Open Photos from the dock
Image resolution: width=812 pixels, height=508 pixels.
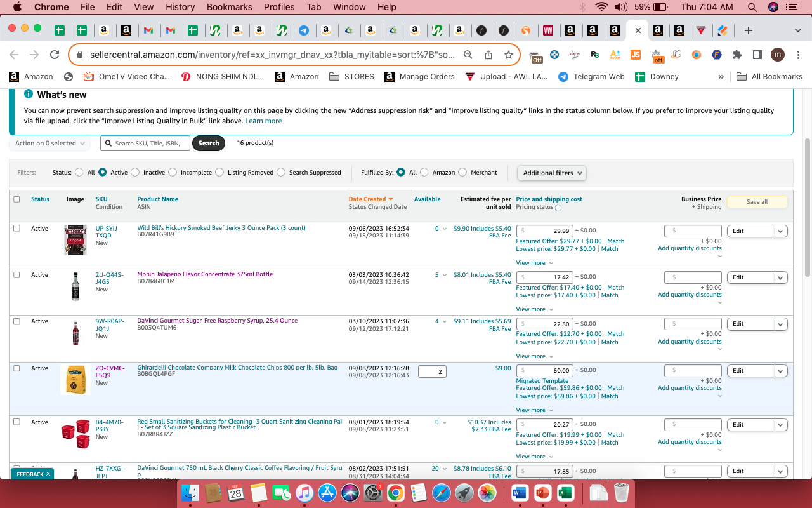coord(487,493)
